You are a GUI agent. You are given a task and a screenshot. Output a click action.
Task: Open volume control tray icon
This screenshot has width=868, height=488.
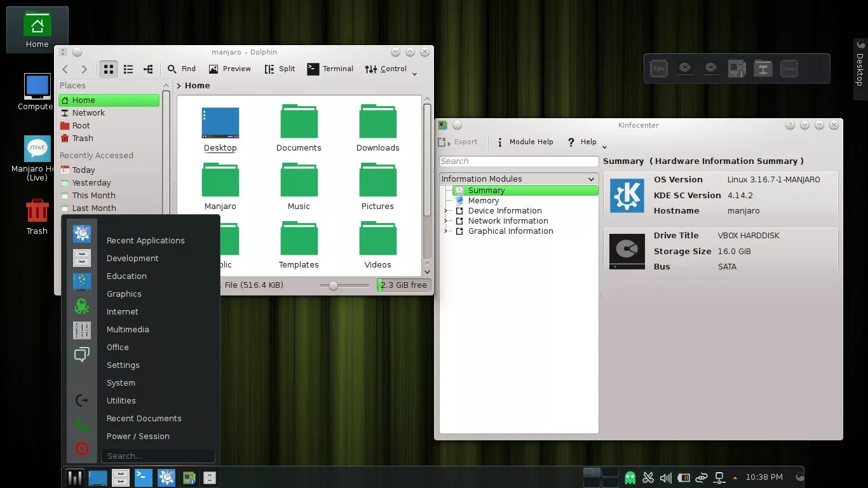(666, 477)
